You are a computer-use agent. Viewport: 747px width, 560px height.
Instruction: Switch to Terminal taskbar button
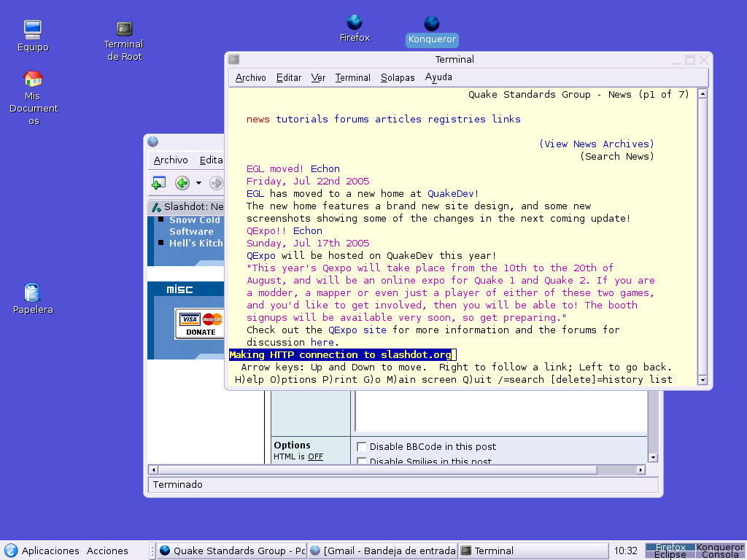533,551
